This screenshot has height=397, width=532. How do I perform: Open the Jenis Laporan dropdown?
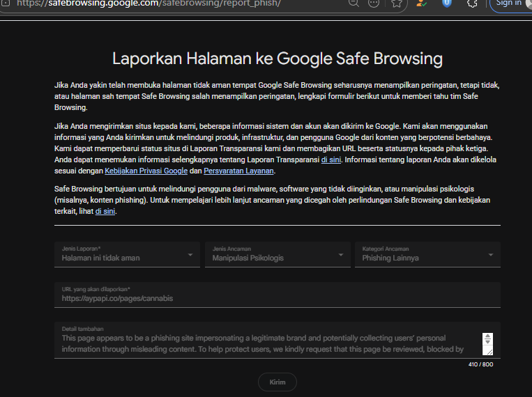pos(127,255)
